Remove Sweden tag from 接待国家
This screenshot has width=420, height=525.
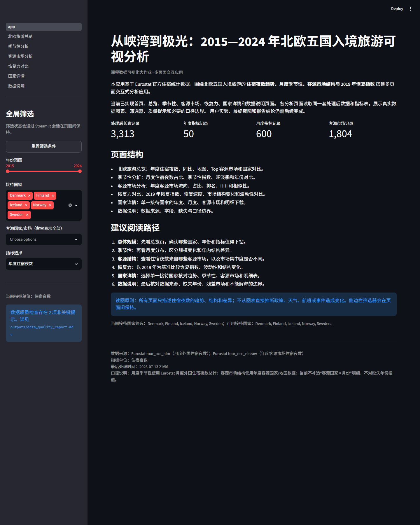click(x=27, y=215)
